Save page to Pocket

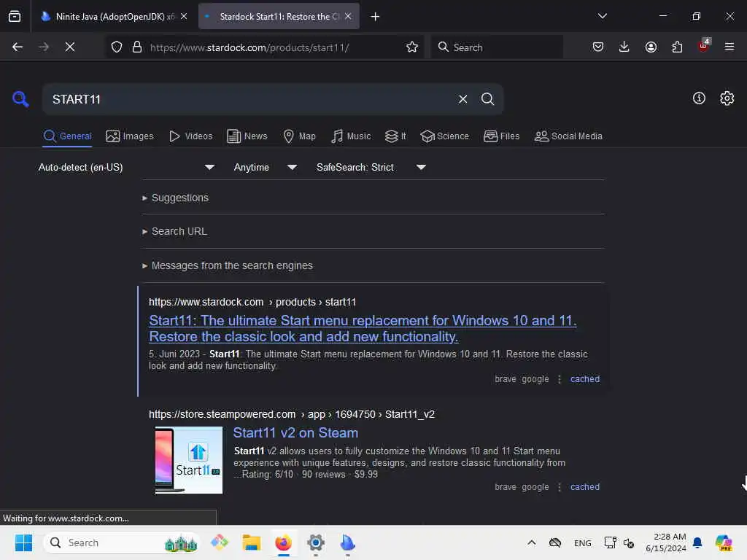click(598, 47)
